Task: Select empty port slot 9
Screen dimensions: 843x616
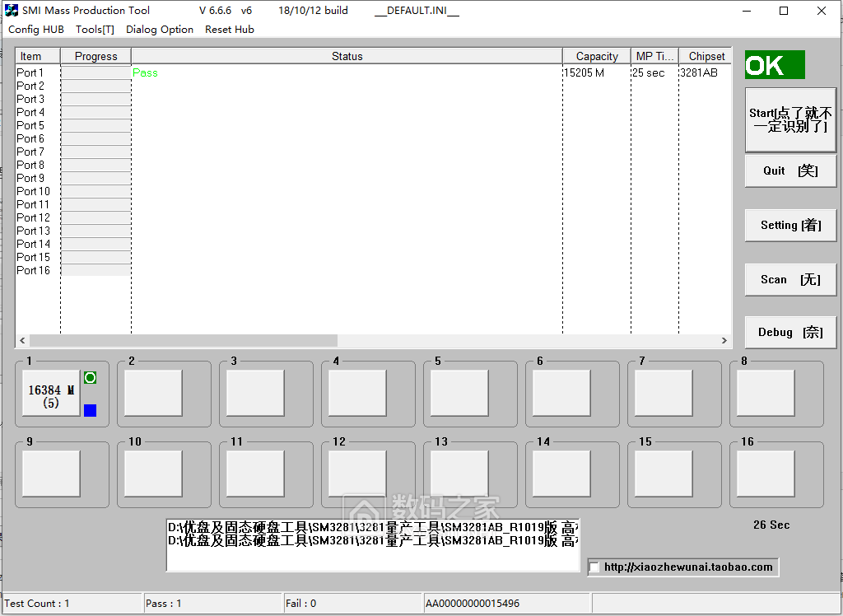Action: click(51, 474)
